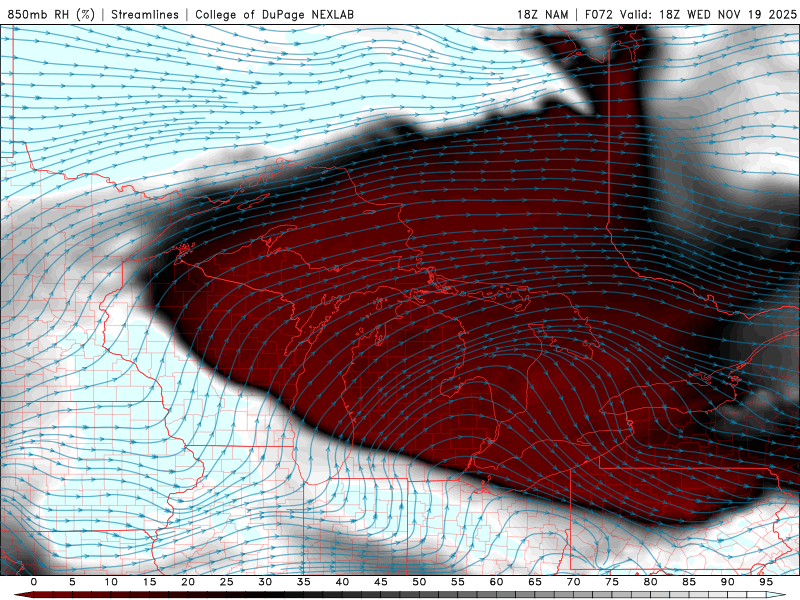800x600 pixels.
Task: Select the legend value 60
Action: 496,582
